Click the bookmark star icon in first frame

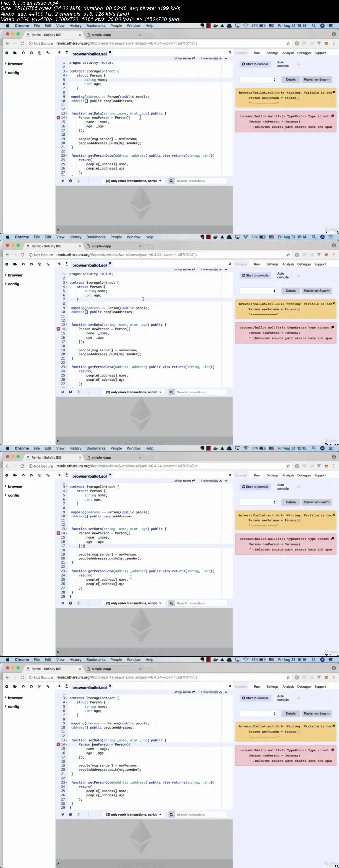(x=288, y=43)
